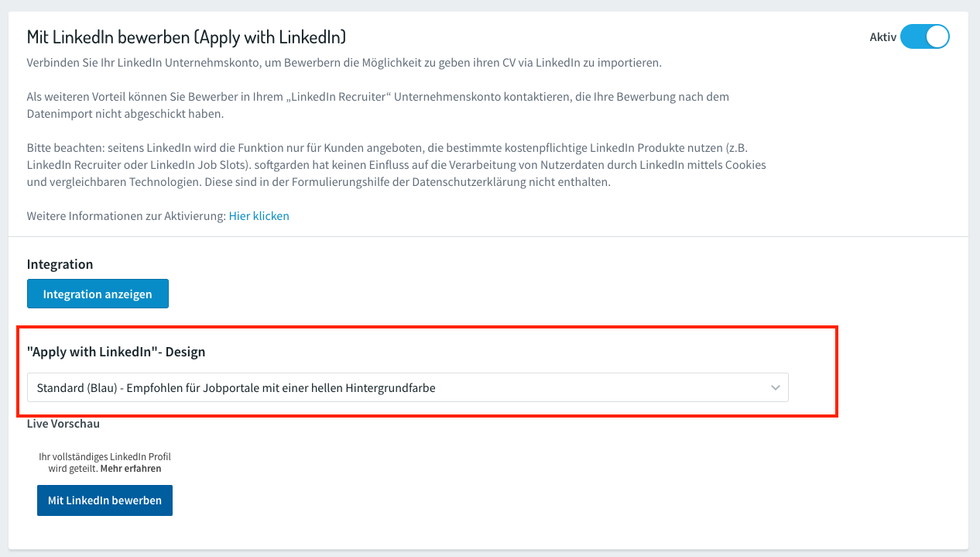Click the paragraph starting "Bitte beachten: seitens LinkedIn"

coord(396,165)
